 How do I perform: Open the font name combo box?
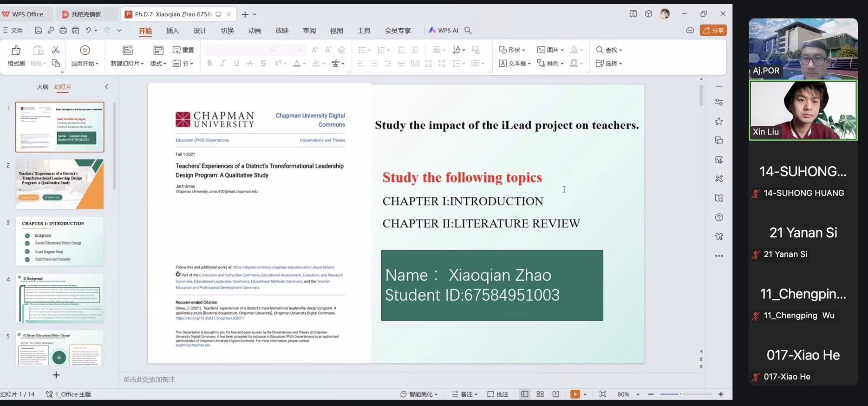(x=240, y=50)
